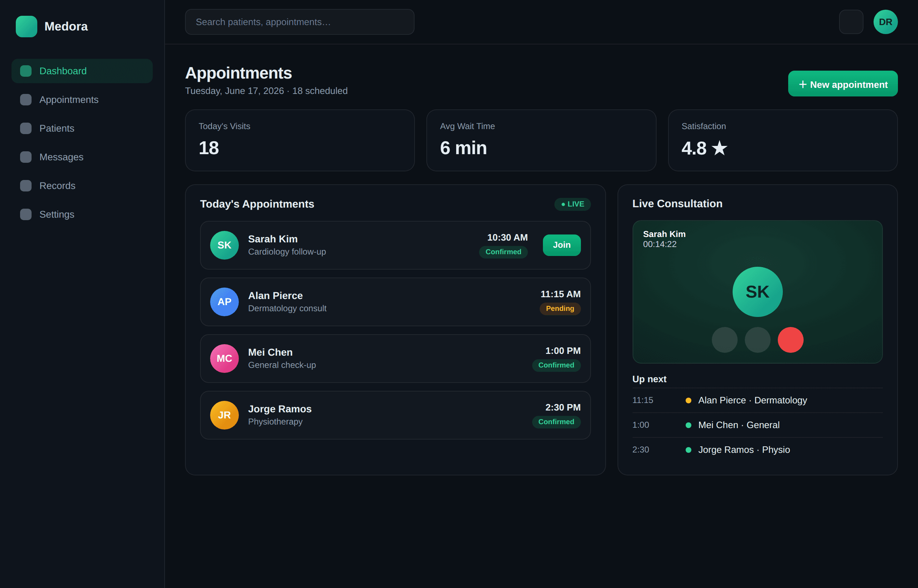
Task: Open the Dashboard menu item
Action: 82,71
